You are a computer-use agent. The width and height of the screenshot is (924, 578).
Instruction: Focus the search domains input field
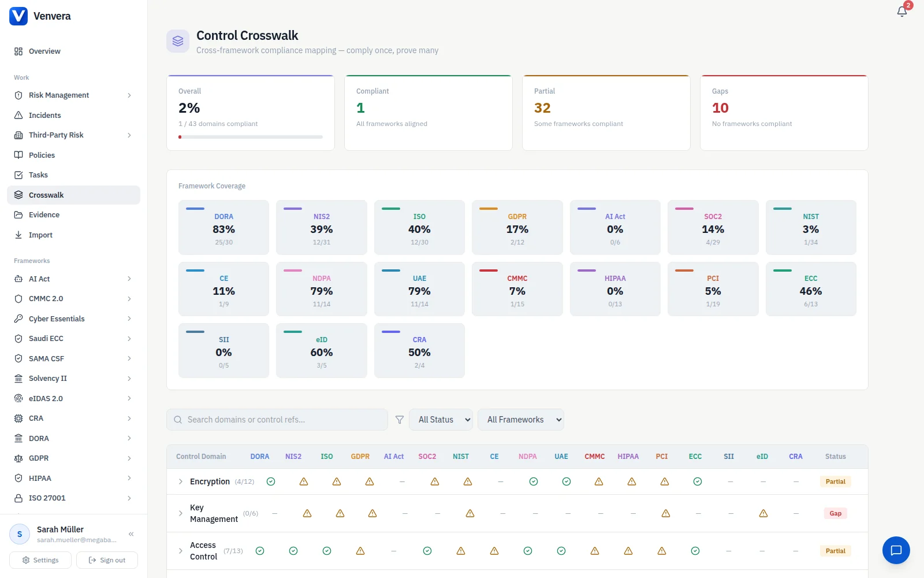tap(277, 420)
